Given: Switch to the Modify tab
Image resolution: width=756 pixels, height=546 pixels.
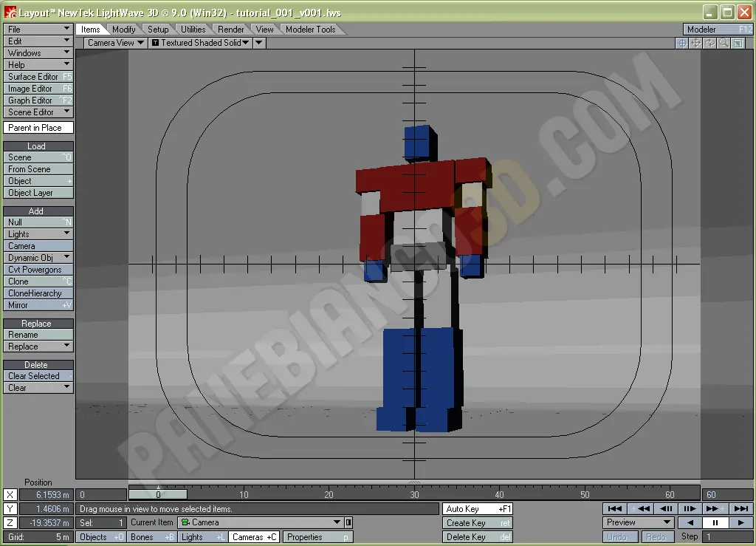Looking at the screenshot, I should [x=124, y=30].
